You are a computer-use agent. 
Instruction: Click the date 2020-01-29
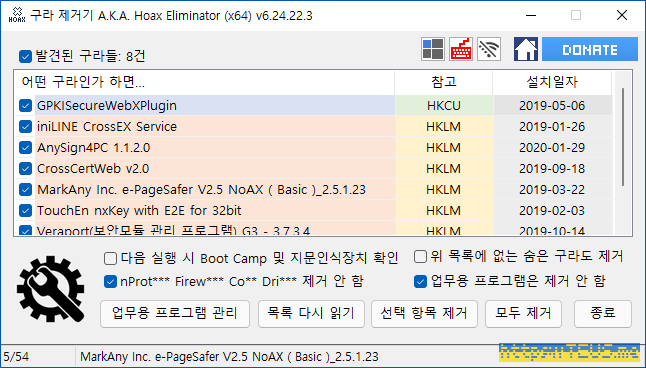point(552,148)
